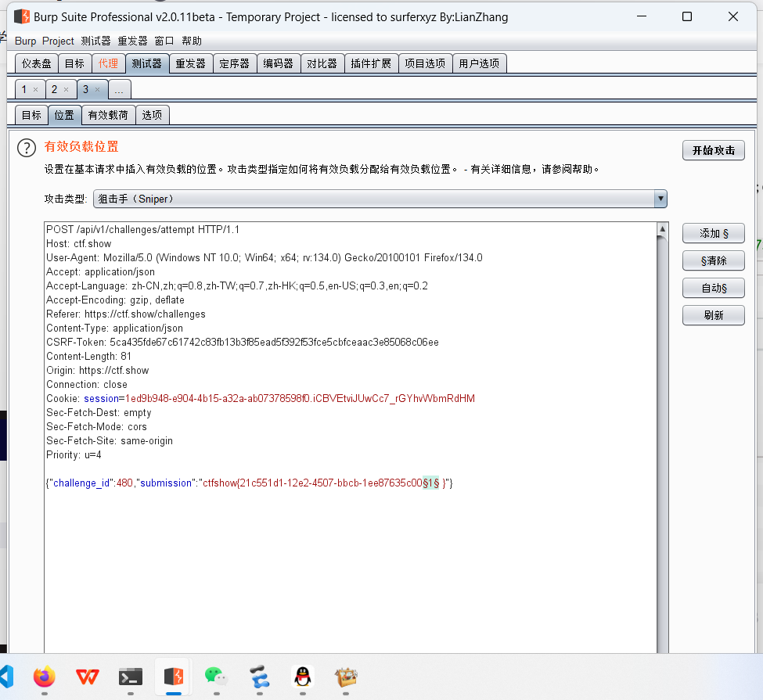Click the challenge_id value 480
This screenshot has width=763, height=700.
[x=124, y=483]
